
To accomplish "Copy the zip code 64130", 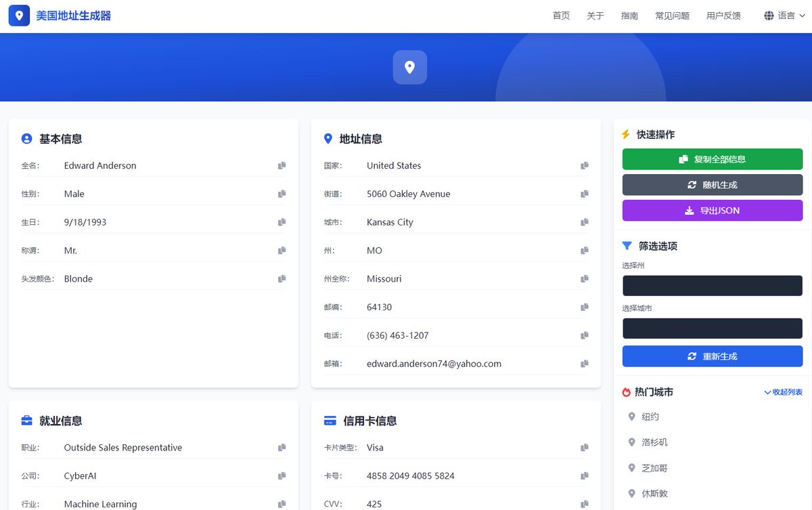I will point(585,307).
